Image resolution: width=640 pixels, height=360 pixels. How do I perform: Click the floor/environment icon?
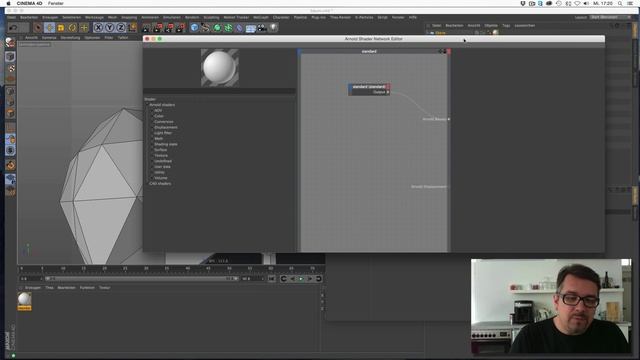[251, 28]
